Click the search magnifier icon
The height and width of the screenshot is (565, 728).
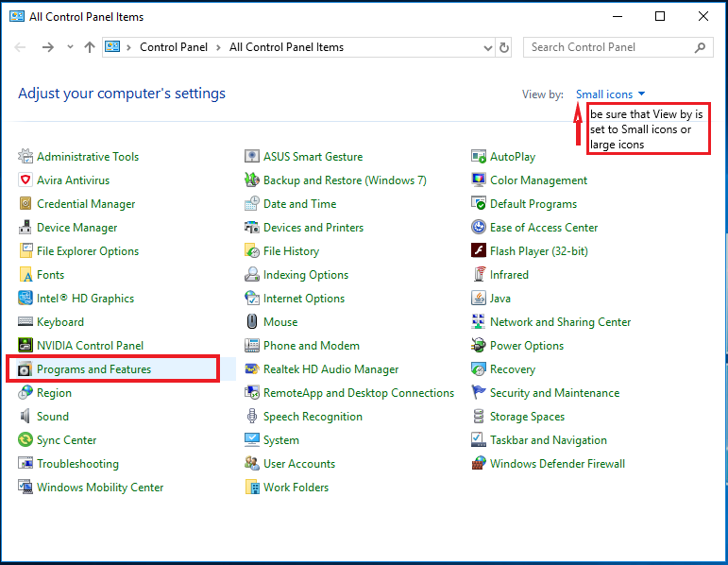tap(700, 47)
